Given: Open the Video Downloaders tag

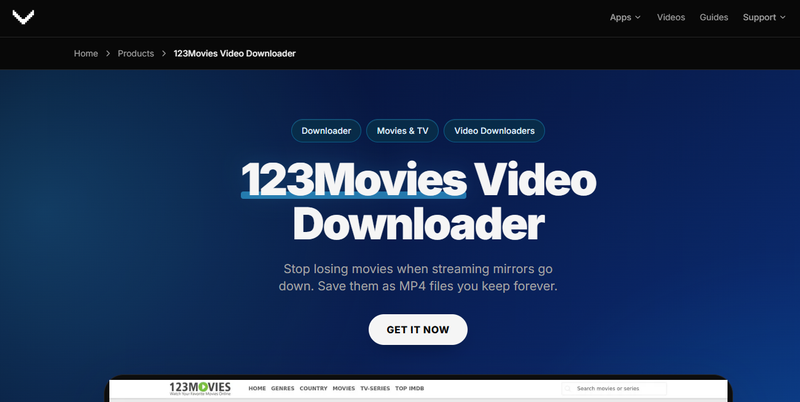Looking at the screenshot, I should click(x=494, y=131).
